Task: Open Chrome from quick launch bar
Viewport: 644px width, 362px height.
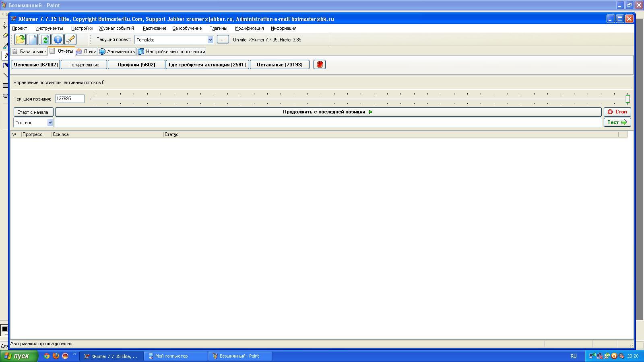Action: (47, 356)
